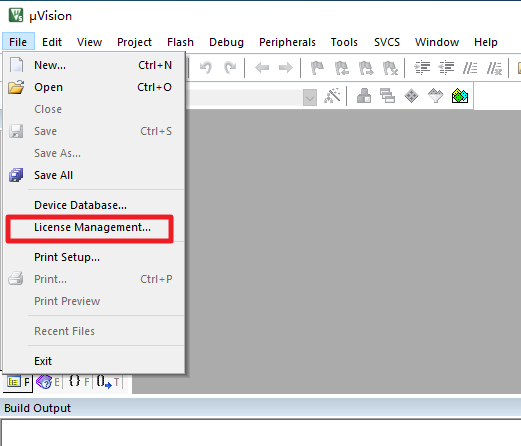Switch to Books tab in sidebar
The width and height of the screenshot is (521, 446).
pos(48,382)
